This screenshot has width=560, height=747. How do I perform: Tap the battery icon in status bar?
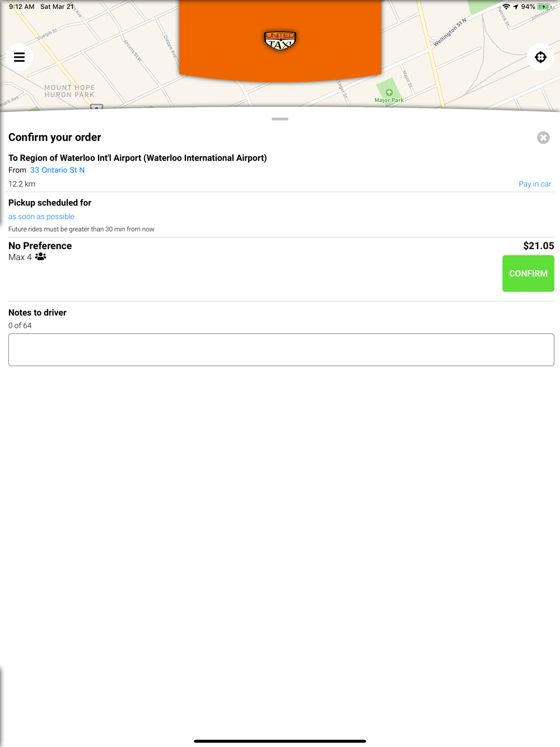544,7
